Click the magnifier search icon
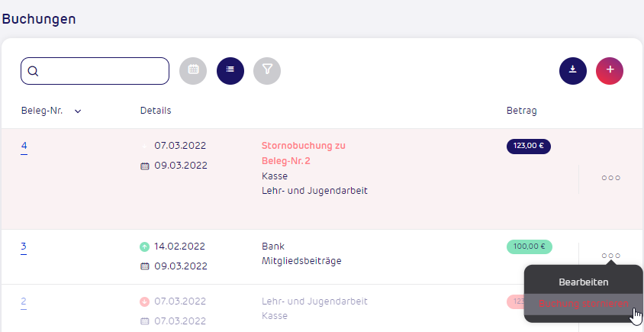The height and width of the screenshot is (332, 644). coord(34,72)
